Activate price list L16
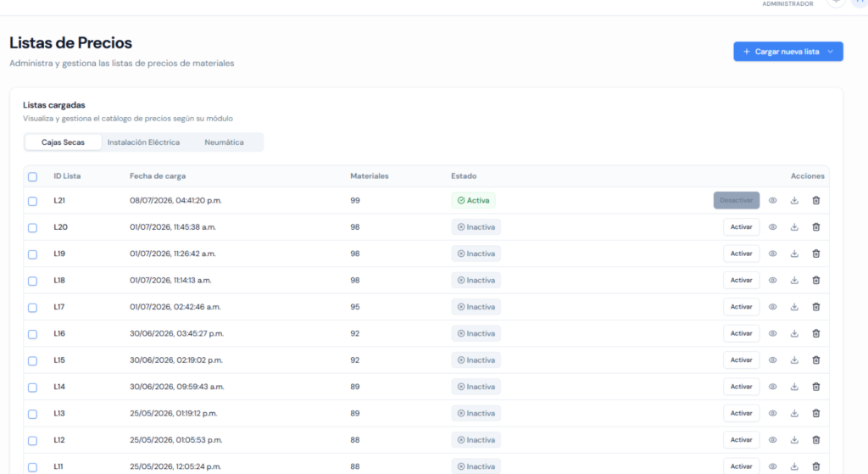 741,333
